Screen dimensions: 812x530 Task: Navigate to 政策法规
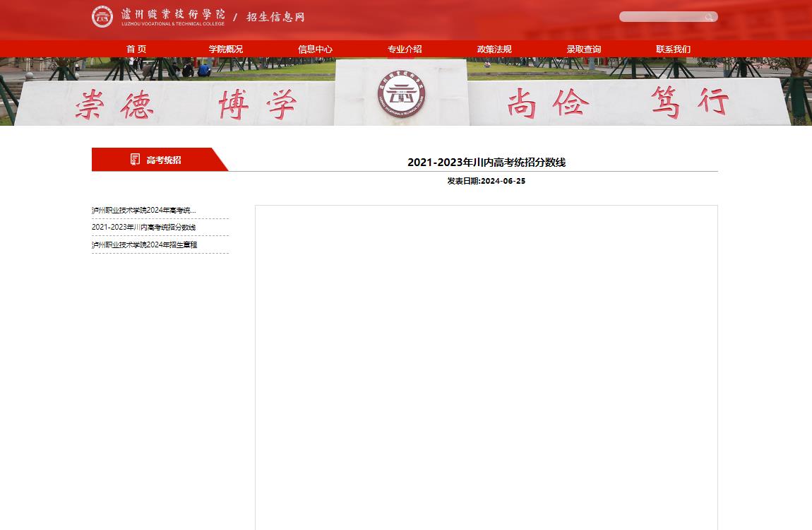(x=494, y=49)
